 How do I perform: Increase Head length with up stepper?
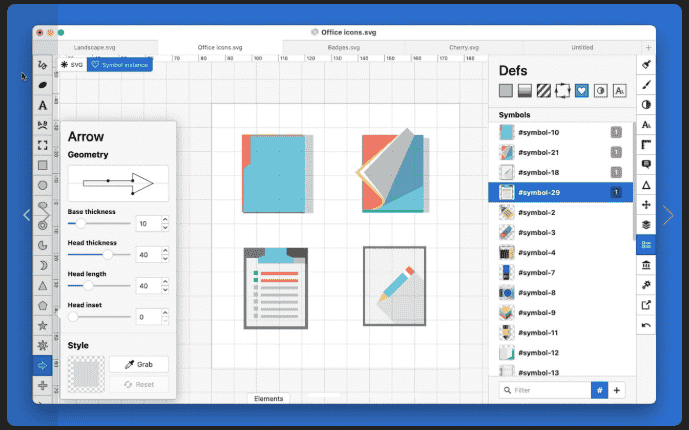165,282
